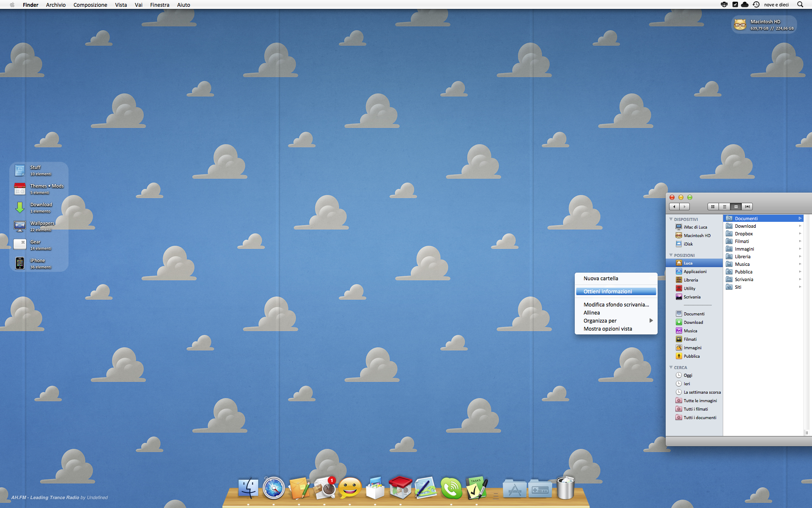Open Finder from the dock
This screenshot has height=508, width=812.
tap(248, 488)
